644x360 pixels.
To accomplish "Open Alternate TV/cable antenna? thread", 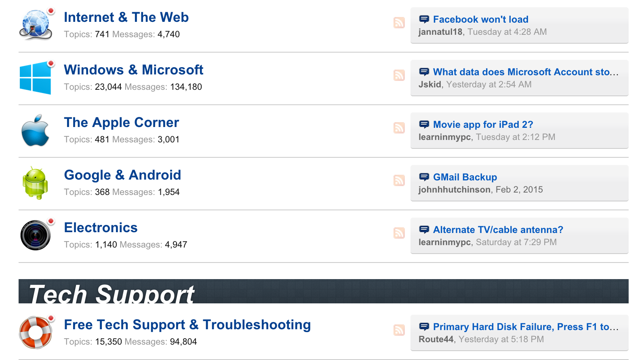I will click(498, 230).
